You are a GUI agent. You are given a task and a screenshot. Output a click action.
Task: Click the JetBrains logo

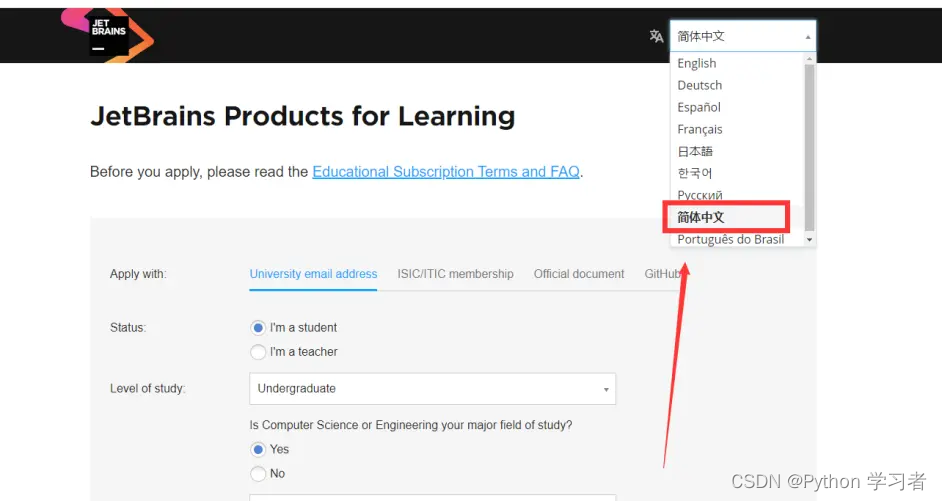click(108, 35)
